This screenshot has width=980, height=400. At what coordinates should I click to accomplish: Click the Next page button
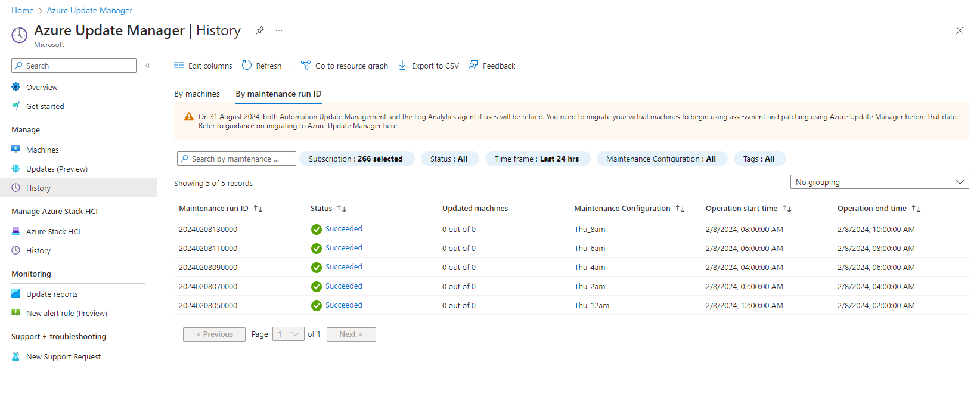(x=351, y=334)
